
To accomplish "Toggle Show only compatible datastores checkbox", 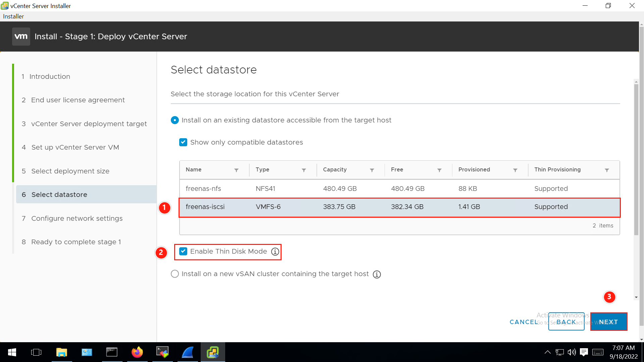I will point(183,142).
